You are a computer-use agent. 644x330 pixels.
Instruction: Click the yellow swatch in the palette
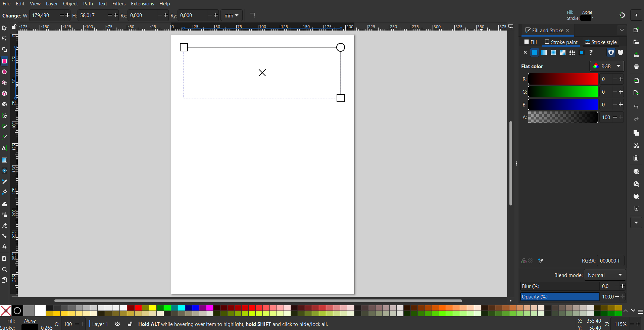153,308
